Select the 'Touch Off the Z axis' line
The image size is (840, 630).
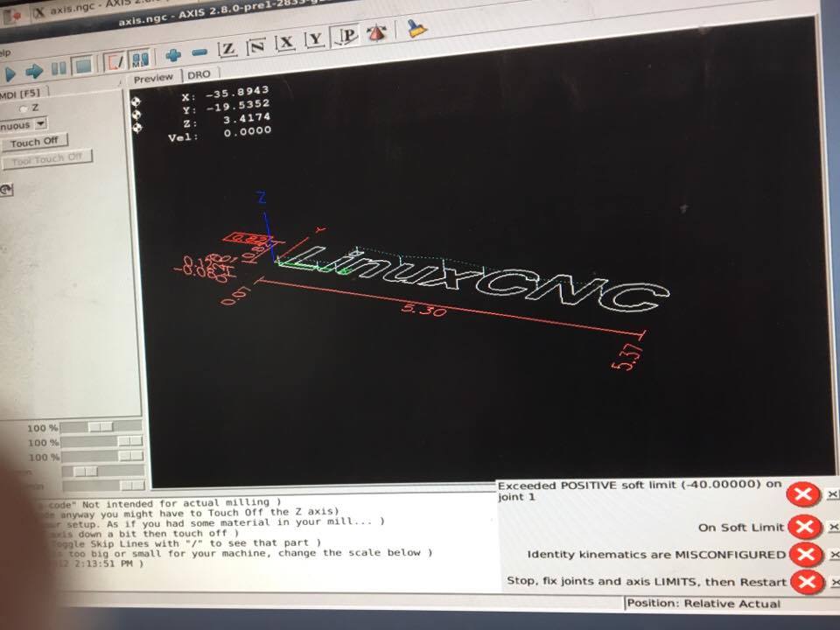pos(192,512)
